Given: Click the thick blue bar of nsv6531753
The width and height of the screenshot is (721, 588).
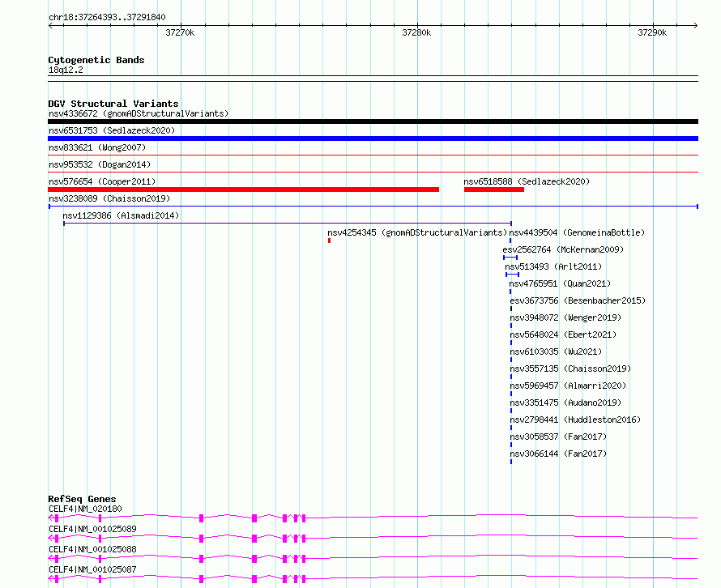Looking at the screenshot, I should click(x=373, y=138).
